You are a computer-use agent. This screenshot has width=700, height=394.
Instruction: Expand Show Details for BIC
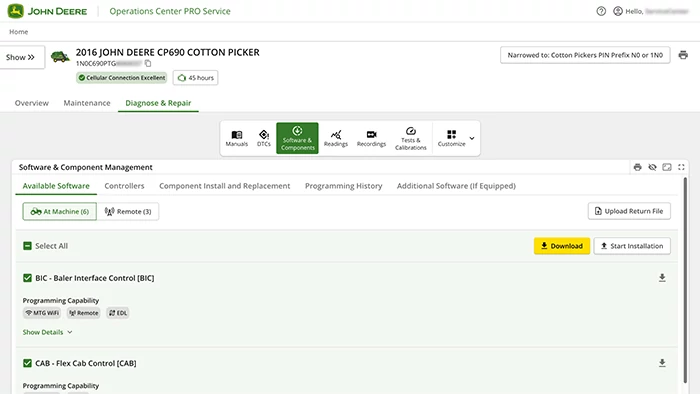(47, 332)
